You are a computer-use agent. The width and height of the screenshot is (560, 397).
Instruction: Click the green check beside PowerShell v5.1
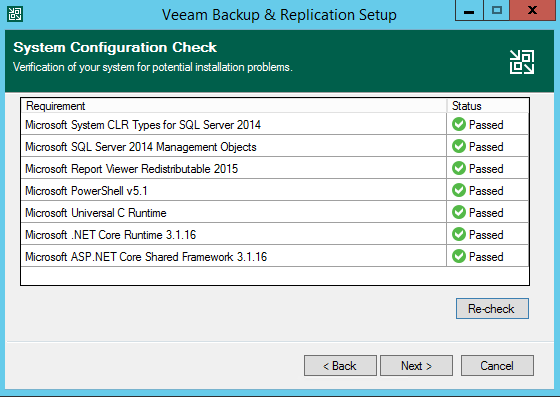459,190
